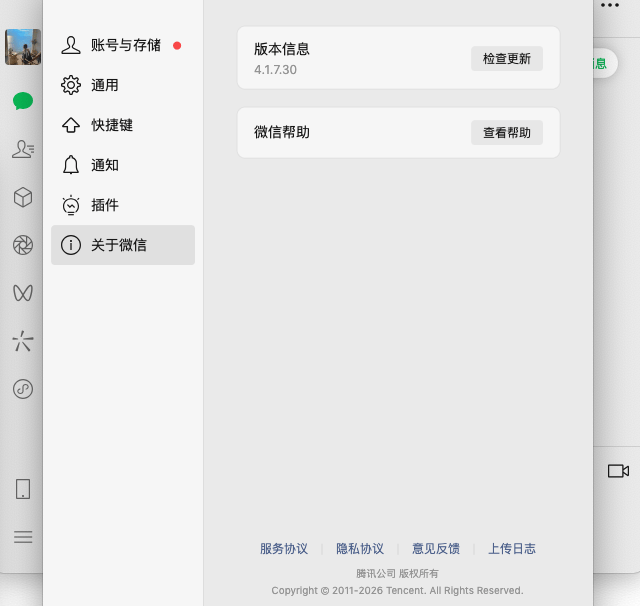This screenshot has height=606, width=640.
Task: Open the 通知 settings tab
Action: [x=105, y=165]
